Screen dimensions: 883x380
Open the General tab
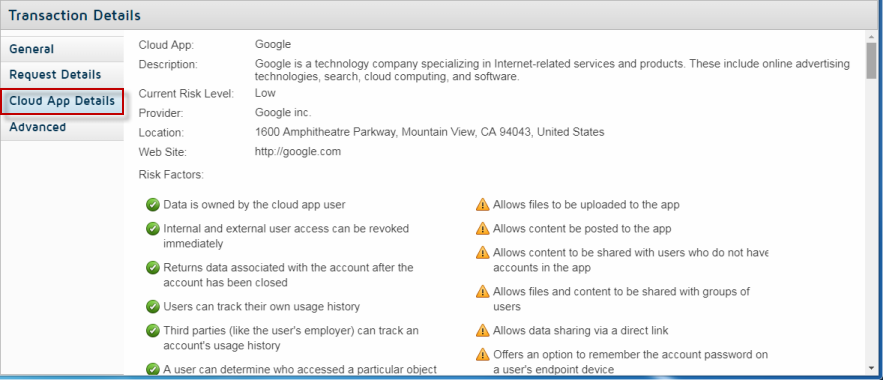[x=62, y=49]
